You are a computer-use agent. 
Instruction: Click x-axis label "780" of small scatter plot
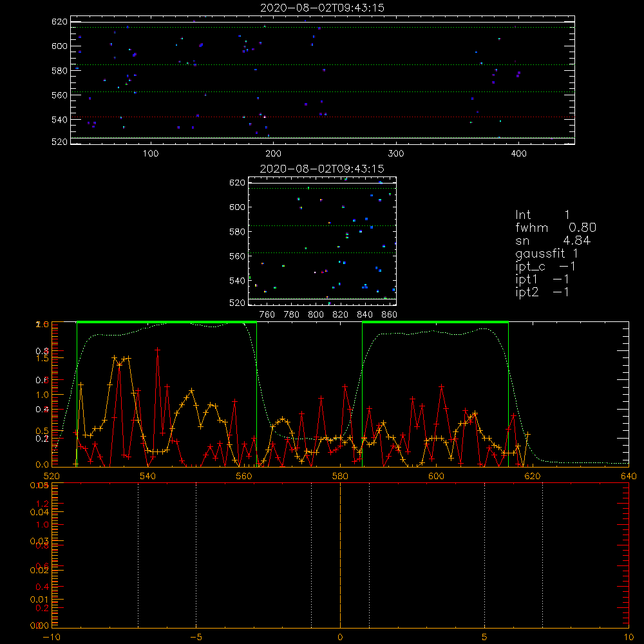point(292,315)
